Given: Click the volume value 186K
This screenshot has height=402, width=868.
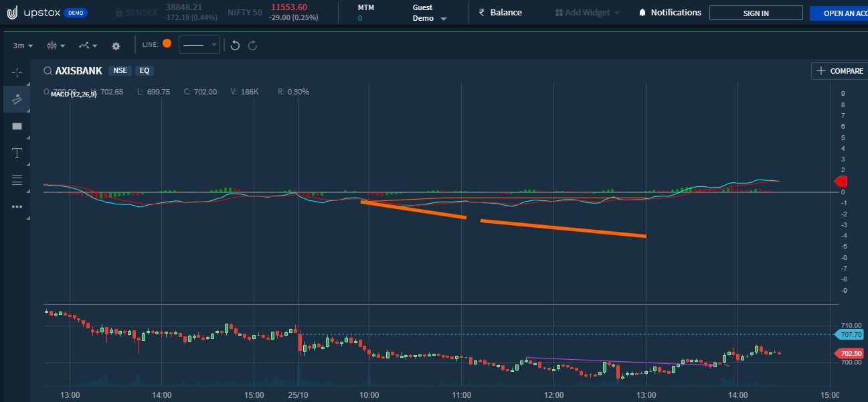Looking at the screenshot, I should tap(249, 92).
